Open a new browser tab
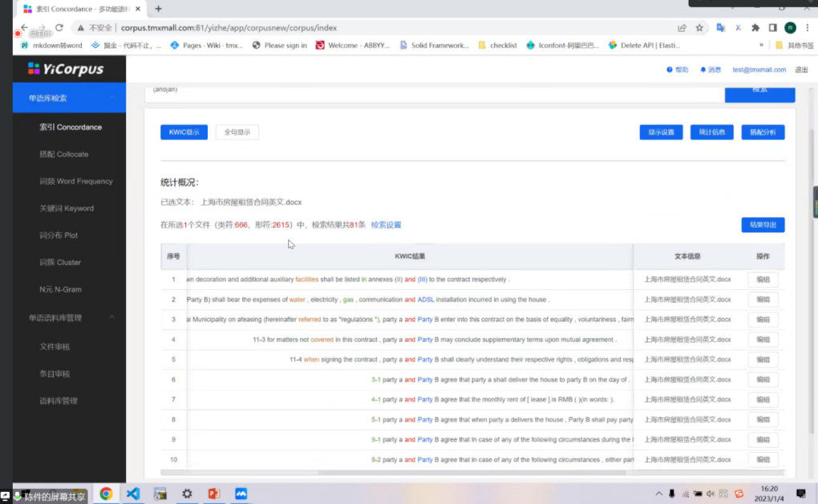Viewport: 818px width, 504px height. click(158, 9)
